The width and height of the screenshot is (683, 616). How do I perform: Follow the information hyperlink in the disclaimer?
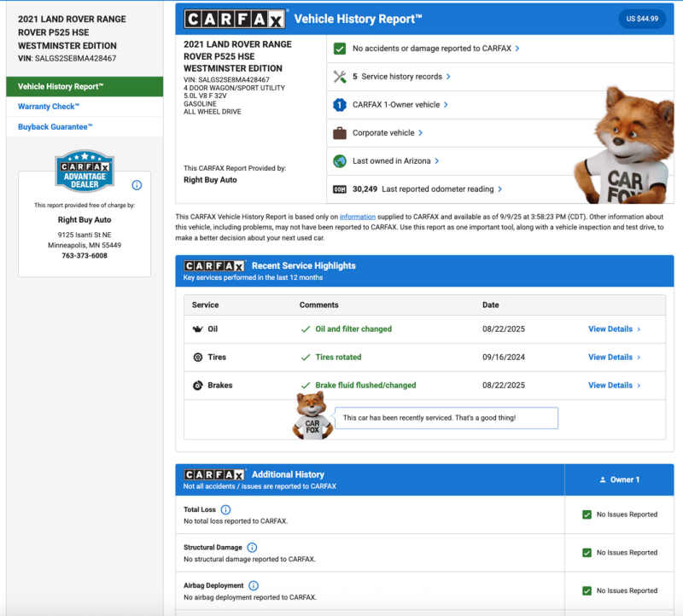(x=357, y=217)
